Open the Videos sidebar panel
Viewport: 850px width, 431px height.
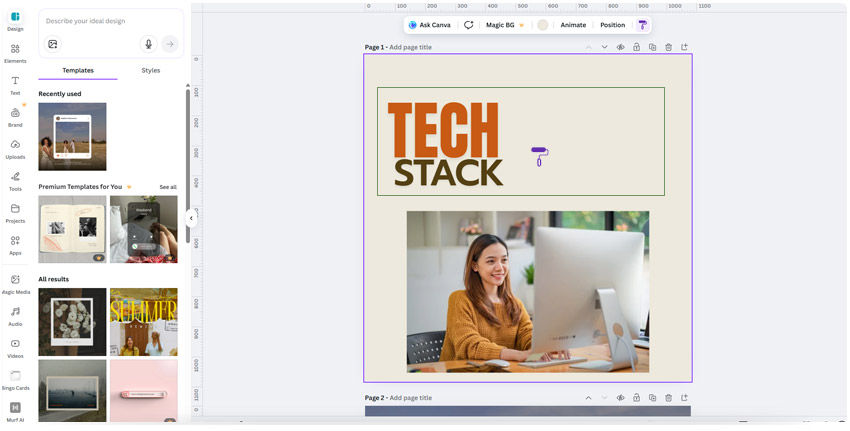pos(15,349)
